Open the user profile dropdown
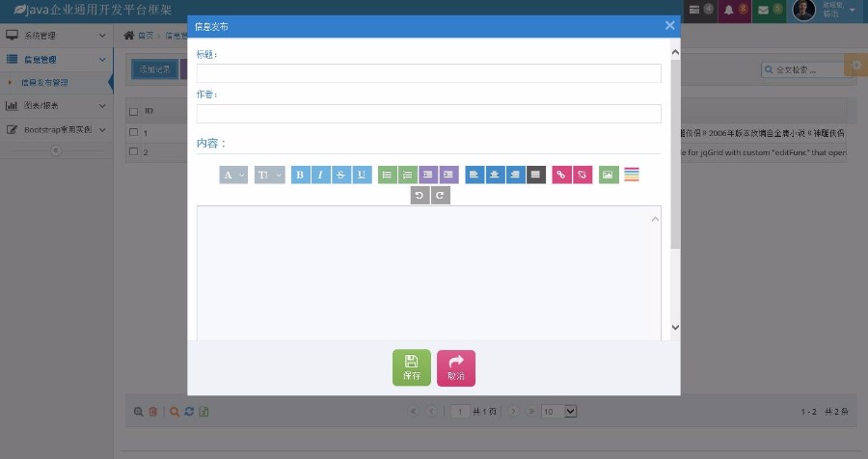Viewport: 868px width, 459px height. [826, 10]
